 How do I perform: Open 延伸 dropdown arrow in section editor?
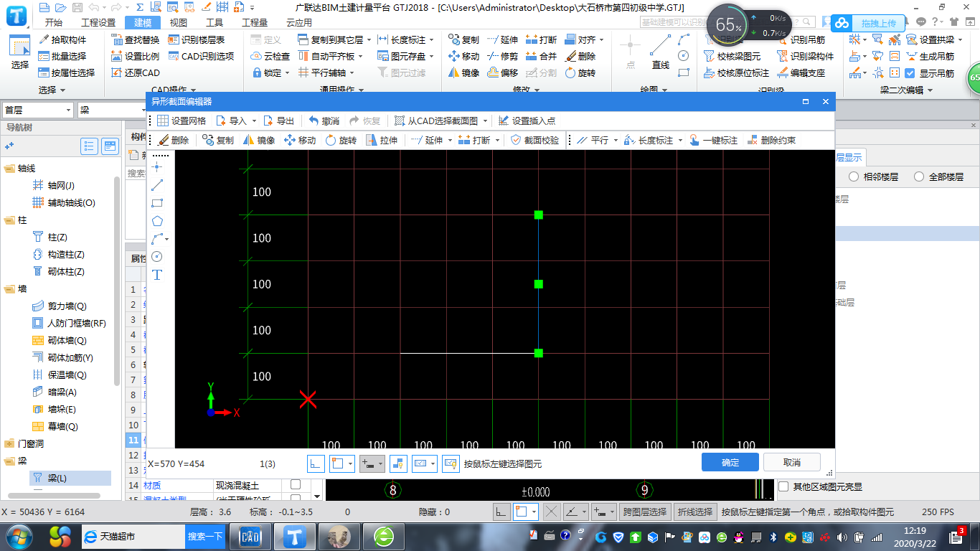click(450, 140)
